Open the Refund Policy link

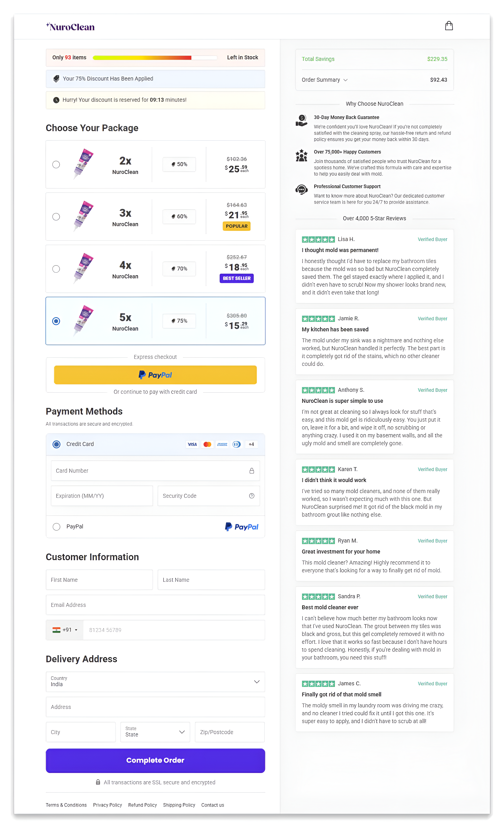142,805
